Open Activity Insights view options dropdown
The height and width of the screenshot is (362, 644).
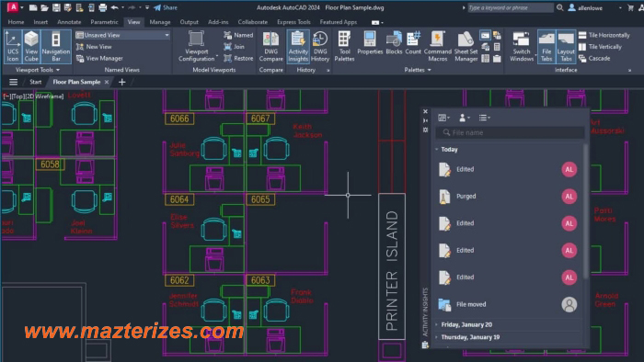coord(443,118)
